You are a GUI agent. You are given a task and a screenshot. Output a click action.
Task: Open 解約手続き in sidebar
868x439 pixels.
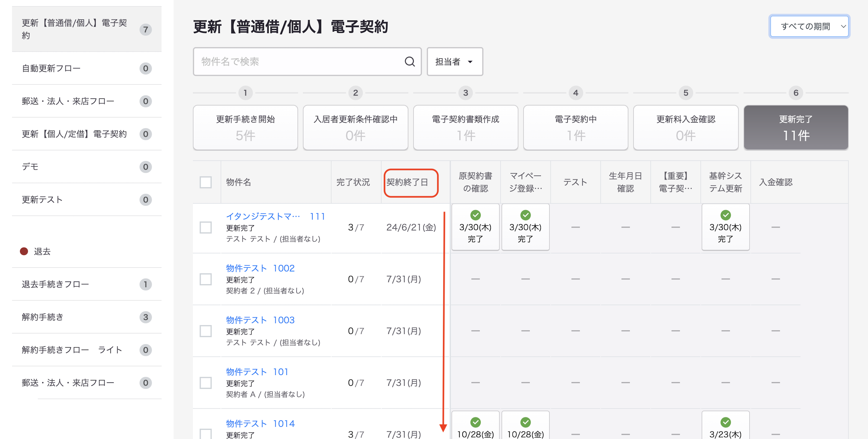click(87, 317)
